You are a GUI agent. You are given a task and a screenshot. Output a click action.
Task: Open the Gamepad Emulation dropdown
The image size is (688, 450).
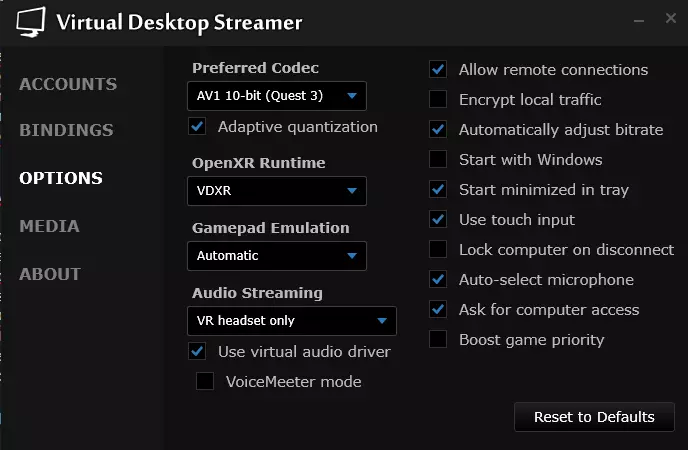[277, 256]
